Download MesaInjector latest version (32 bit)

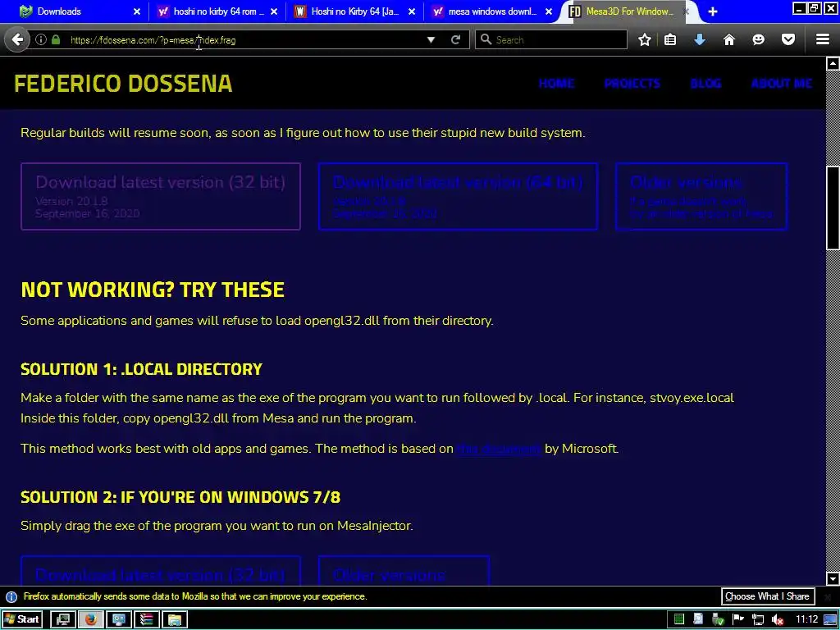161,571
